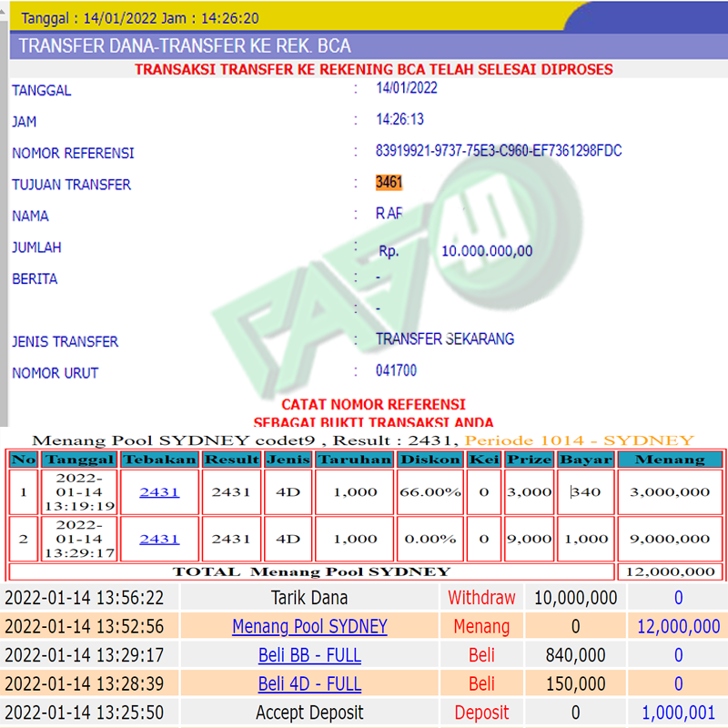Click the Periode 1014 - SYDNEY text
Screen dimensions: 728x728
[580, 440]
